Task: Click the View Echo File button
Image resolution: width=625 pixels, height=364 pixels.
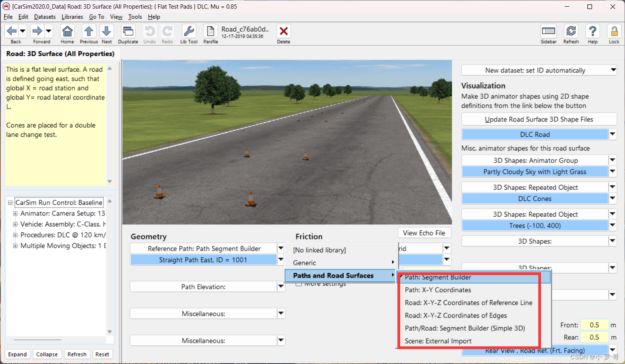Action: 424,233
